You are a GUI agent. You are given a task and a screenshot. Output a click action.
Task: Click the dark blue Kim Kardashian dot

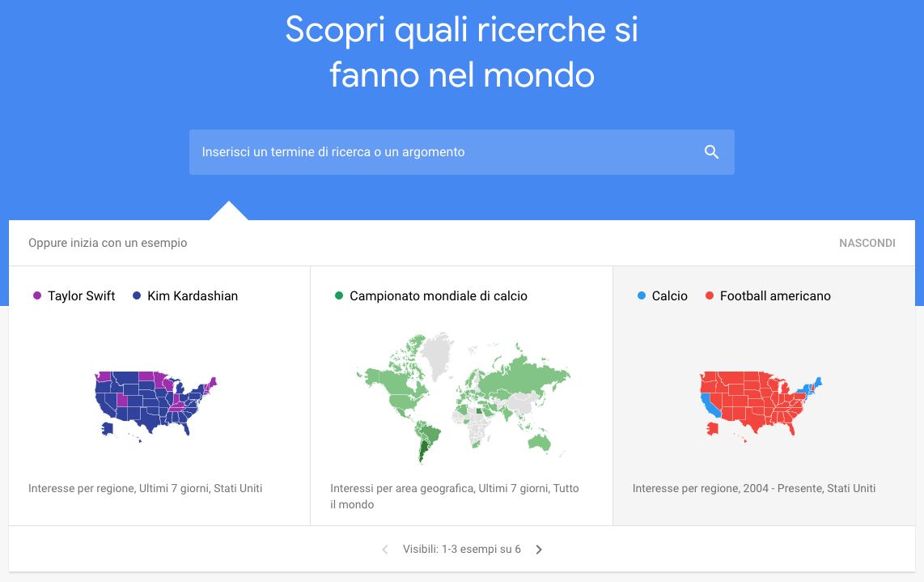[x=137, y=296]
